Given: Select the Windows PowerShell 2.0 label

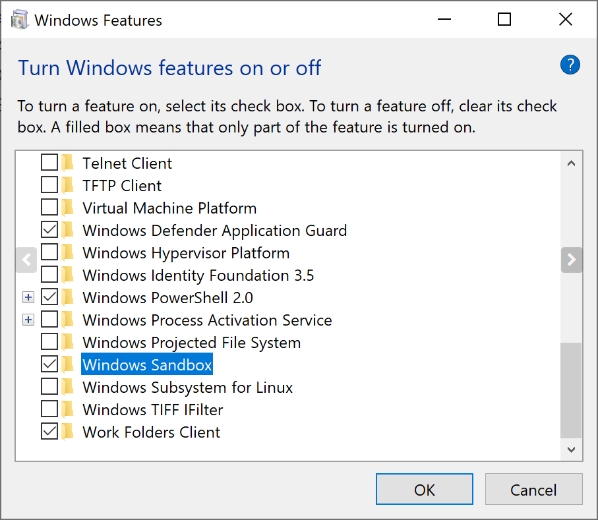Looking at the screenshot, I should point(167,298).
